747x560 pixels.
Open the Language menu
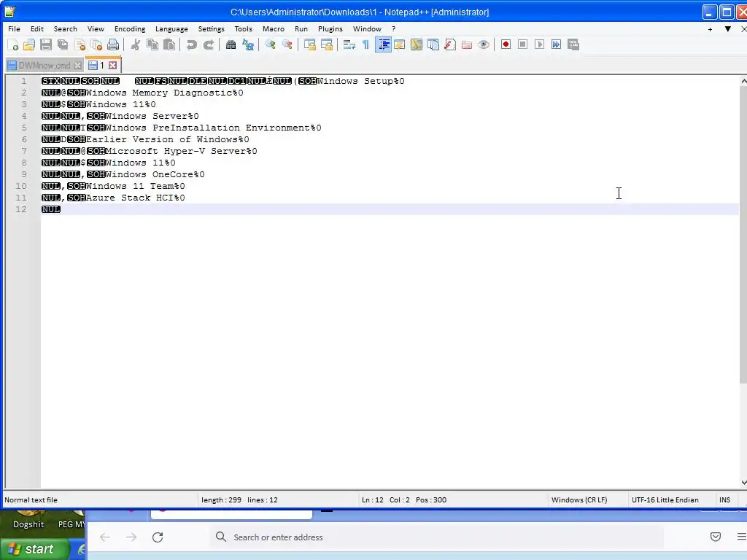[x=171, y=29]
